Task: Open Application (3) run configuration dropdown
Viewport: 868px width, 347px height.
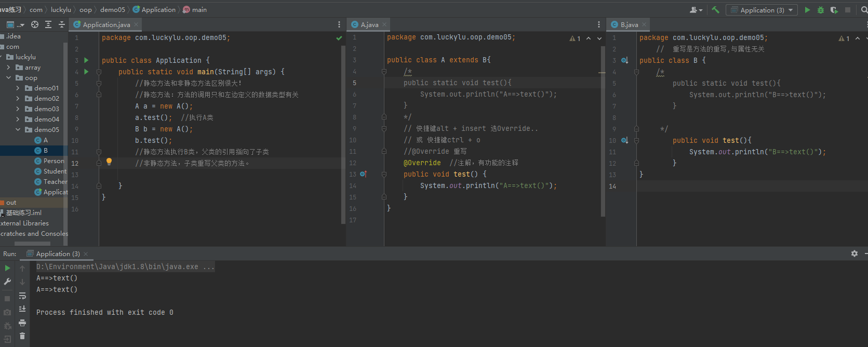Action: (x=762, y=10)
